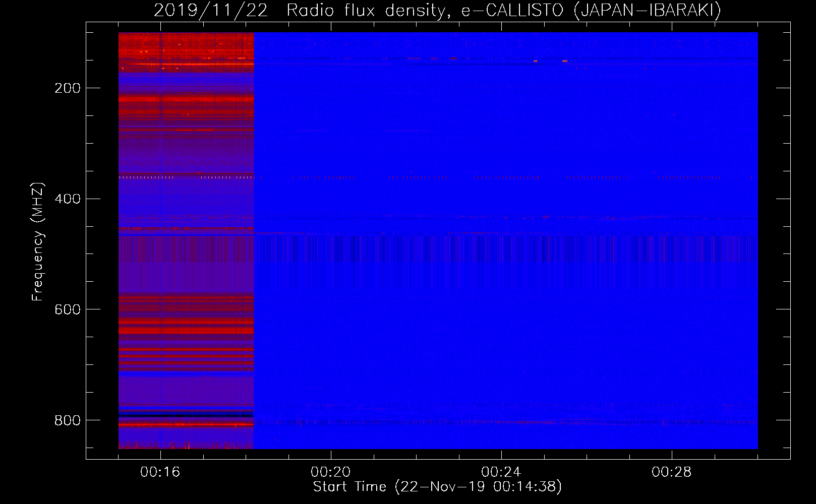Screen dimensions: 816x504
Task: Click the "00:16" time tick label
Action: pos(160,472)
